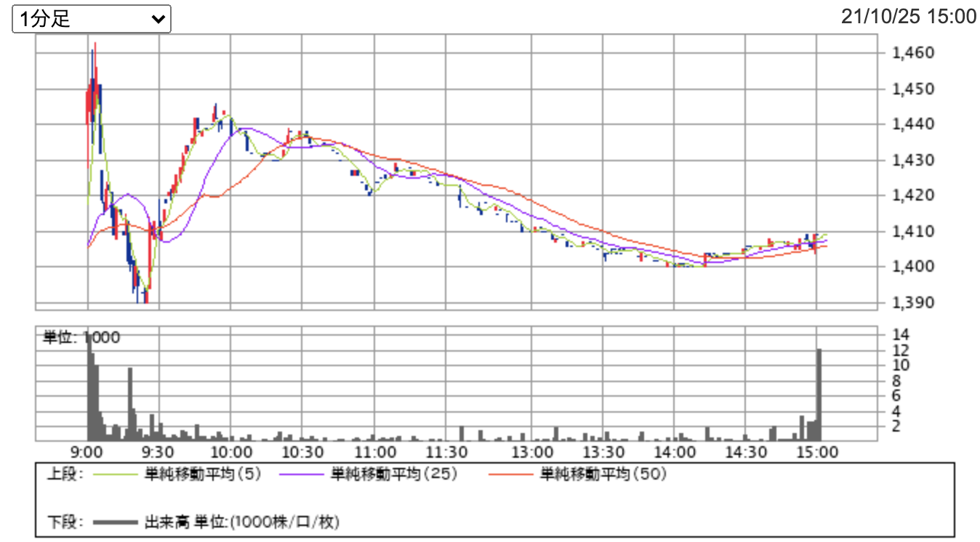
Task: Click the green line legend swatch
Action: point(116,475)
